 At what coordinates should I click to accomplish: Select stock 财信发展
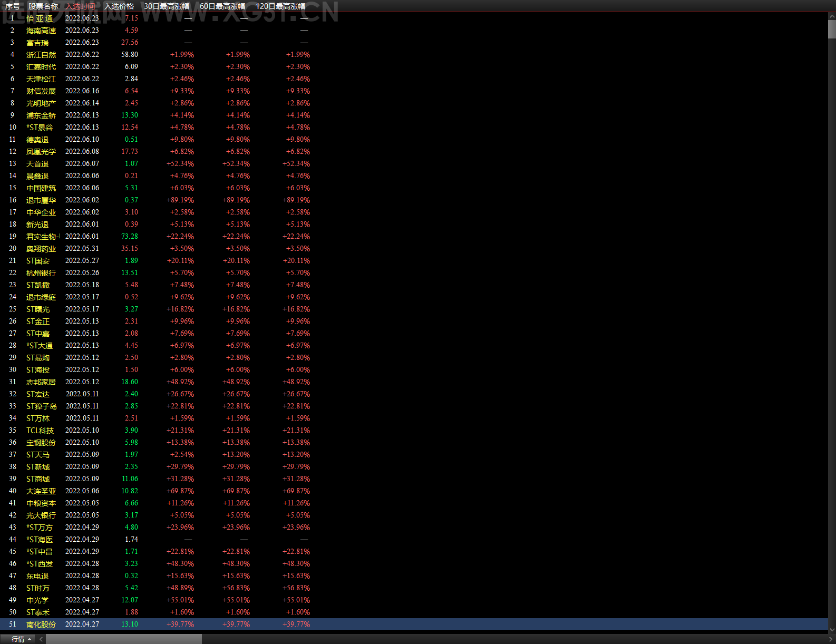pyautogui.click(x=41, y=91)
